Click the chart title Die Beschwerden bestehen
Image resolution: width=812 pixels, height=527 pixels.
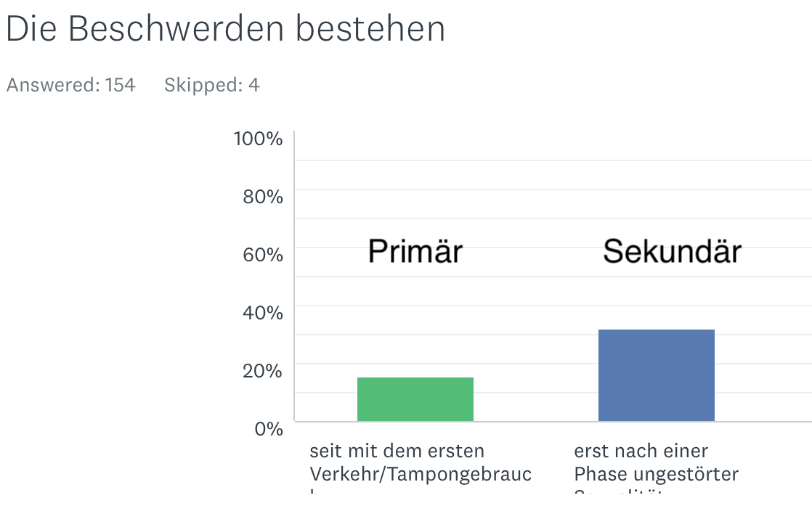coord(226,28)
